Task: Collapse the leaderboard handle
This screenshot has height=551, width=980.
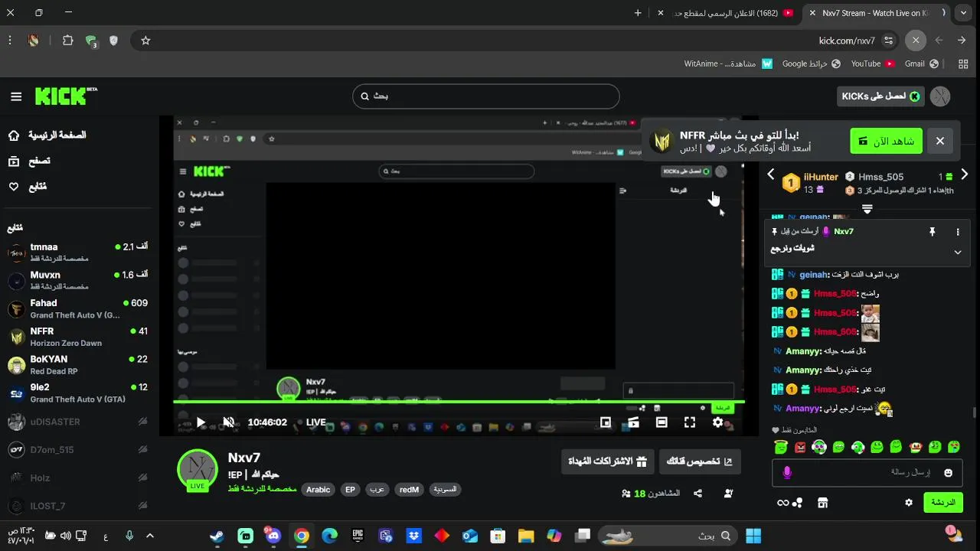Action: 867,209
